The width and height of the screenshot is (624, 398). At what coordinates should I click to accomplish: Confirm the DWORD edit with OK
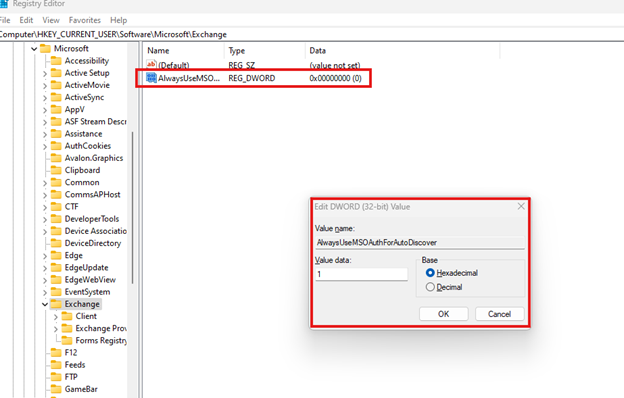(x=443, y=314)
